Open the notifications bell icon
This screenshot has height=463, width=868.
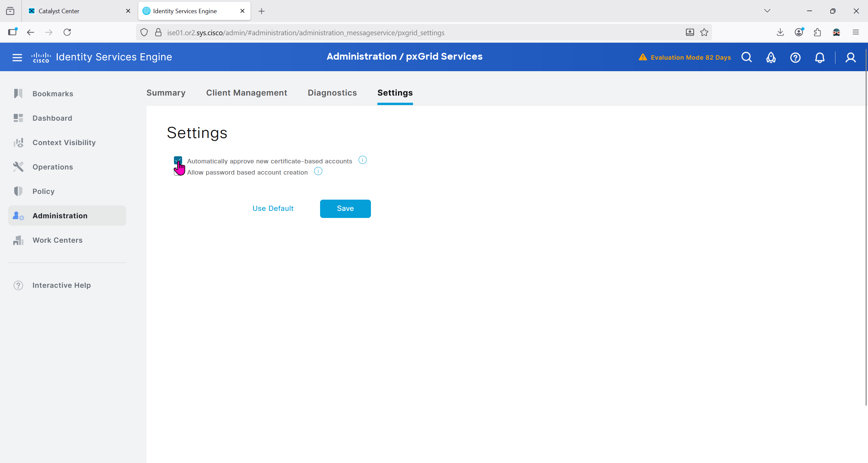tap(820, 57)
